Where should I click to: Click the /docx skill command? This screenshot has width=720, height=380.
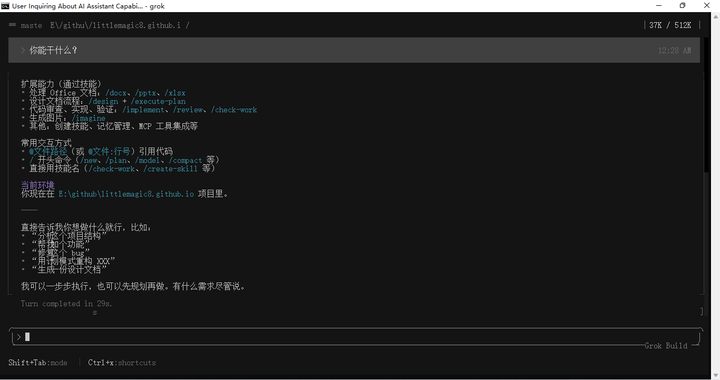point(116,93)
